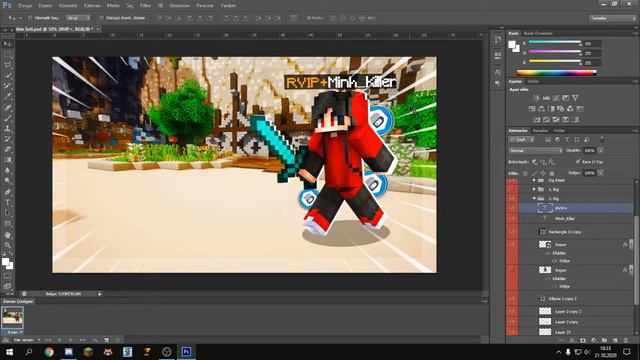Add a Vibrance adjustment layer

click(x=575, y=98)
